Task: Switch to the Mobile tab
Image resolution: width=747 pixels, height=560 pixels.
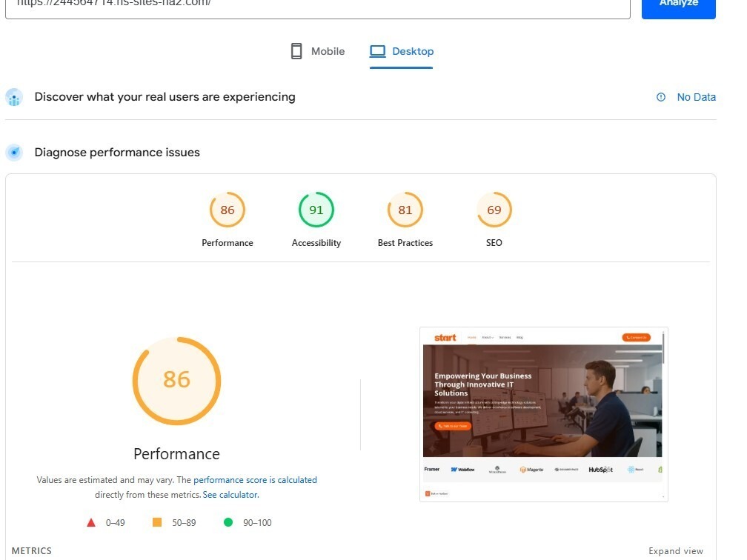Action: click(x=316, y=51)
